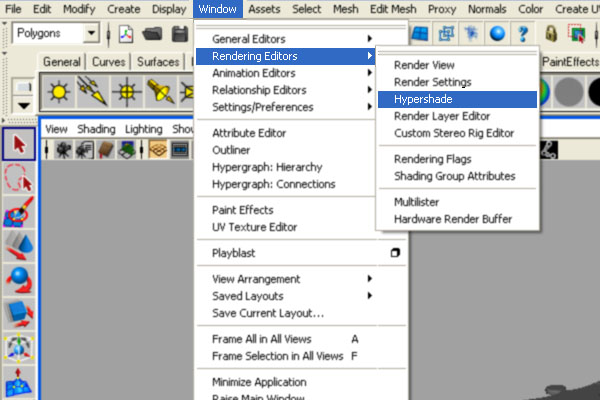Image resolution: width=600 pixels, height=400 pixels.
Task: Open the Multilister entry
Action: [x=457, y=202]
